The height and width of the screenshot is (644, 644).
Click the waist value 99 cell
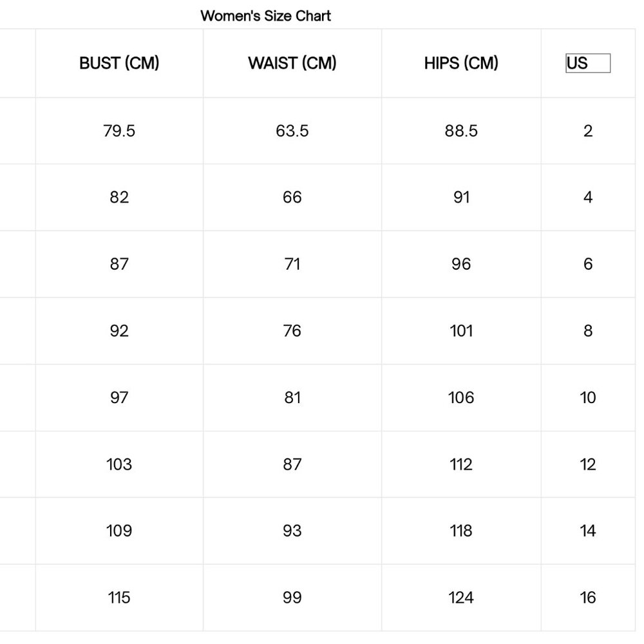[292, 598]
